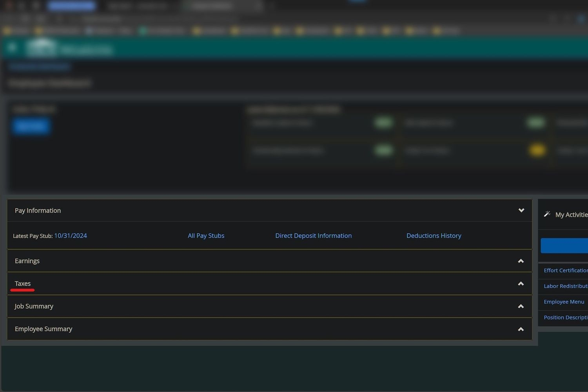Open Effort Certification activity
This screenshot has height=392, width=588.
(x=565, y=270)
